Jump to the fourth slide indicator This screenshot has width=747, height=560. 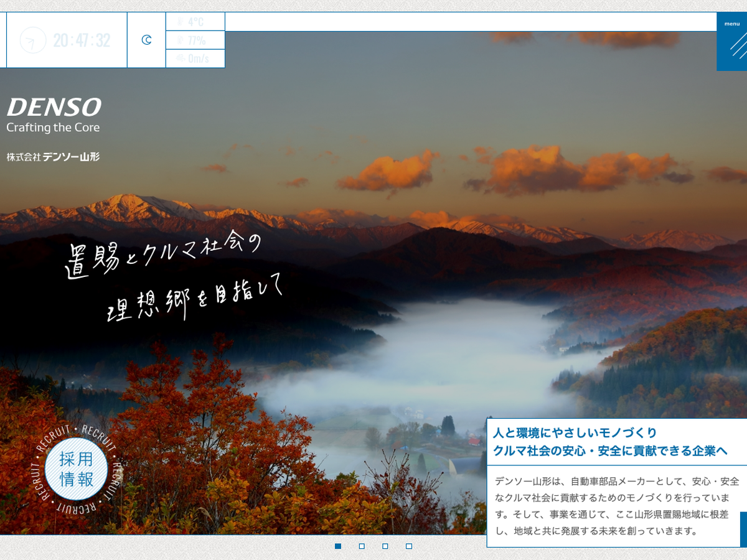click(409, 546)
